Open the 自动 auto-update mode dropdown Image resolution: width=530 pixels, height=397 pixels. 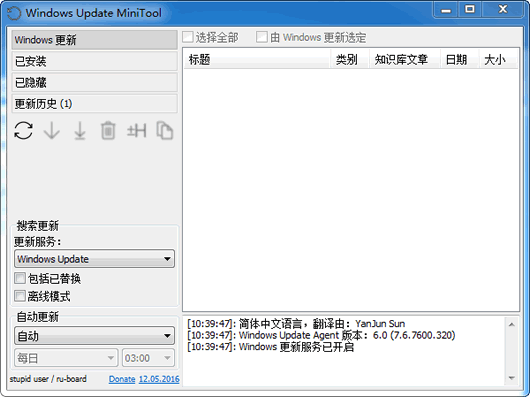click(x=95, y=336)
